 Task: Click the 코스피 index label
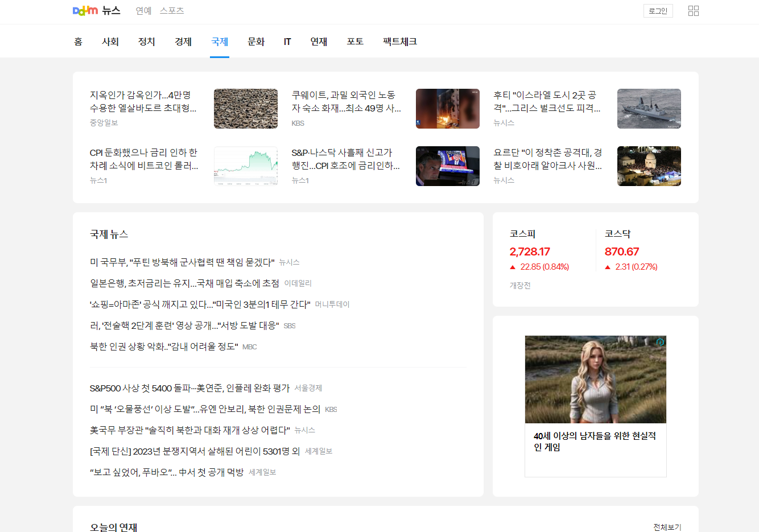click(522, 234)
